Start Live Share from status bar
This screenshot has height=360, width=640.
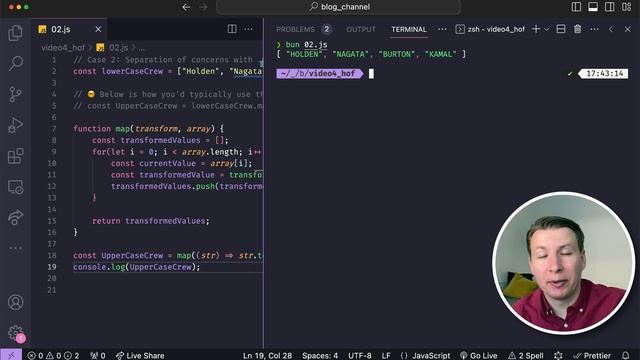click(x=140, y=356)
